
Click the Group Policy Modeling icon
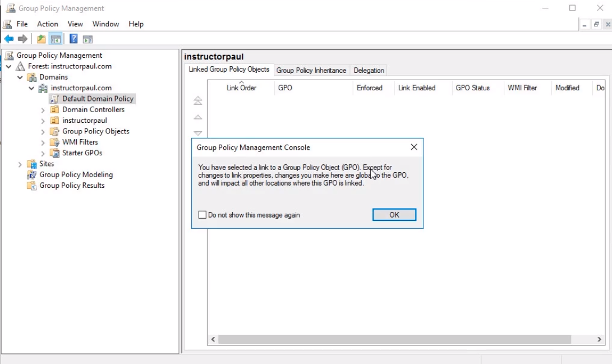(x=31, y=175)
